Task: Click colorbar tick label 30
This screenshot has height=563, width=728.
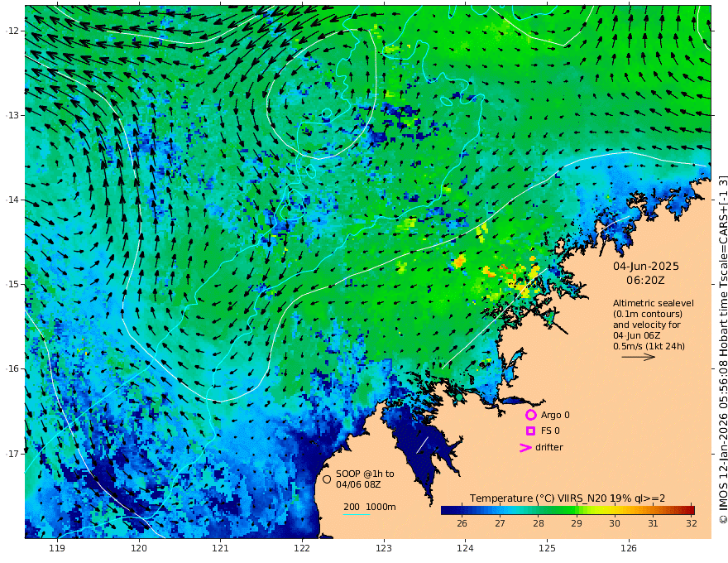Action: (614, 523)
